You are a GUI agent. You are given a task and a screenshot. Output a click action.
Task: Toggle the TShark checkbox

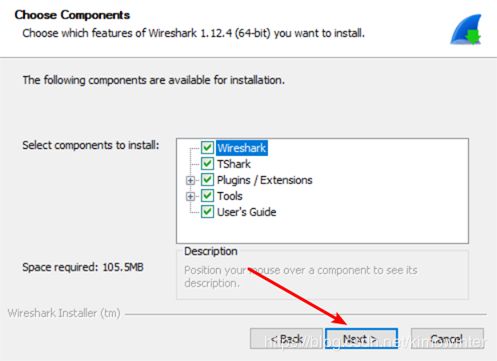207,163
